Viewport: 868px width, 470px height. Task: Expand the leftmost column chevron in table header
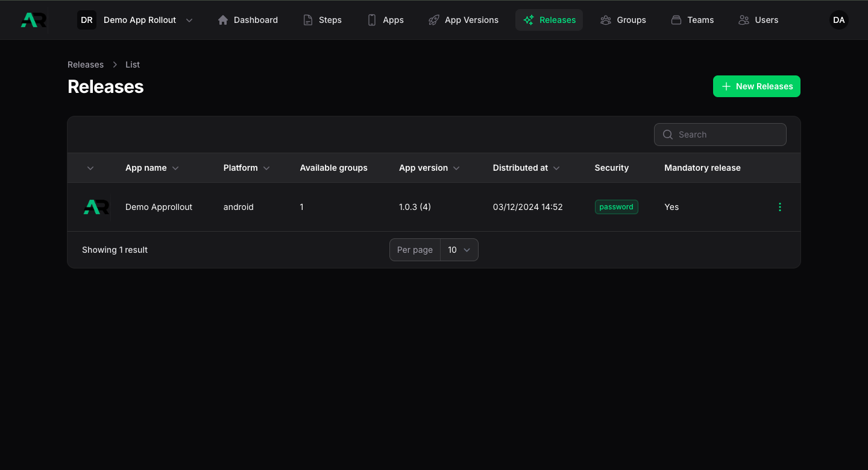tap(90, 168)
